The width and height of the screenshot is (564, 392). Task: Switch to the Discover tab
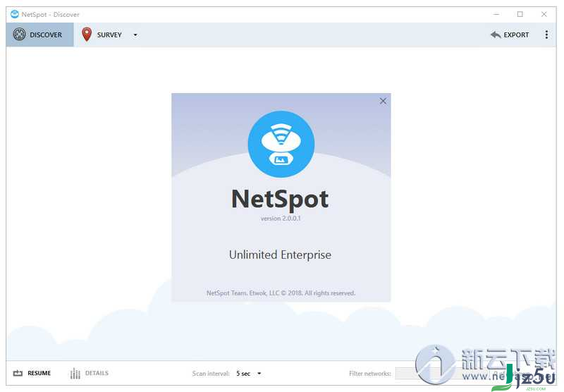tap(39, 35)
